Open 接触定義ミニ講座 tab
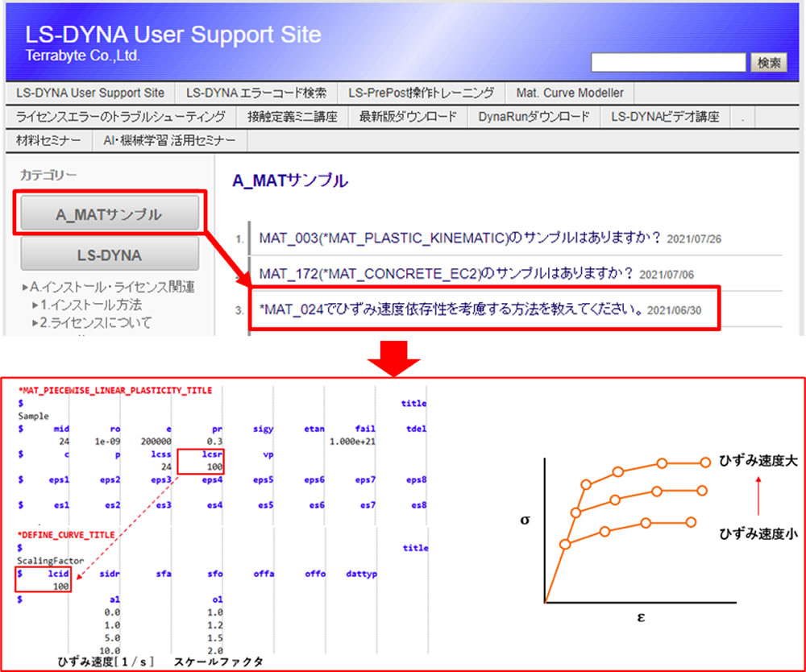 (x=292, y=117)
